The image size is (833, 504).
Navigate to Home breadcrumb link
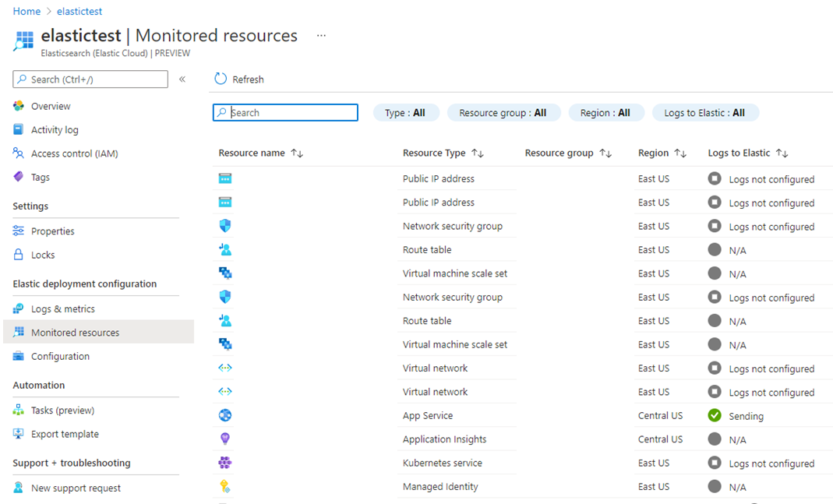26,11
